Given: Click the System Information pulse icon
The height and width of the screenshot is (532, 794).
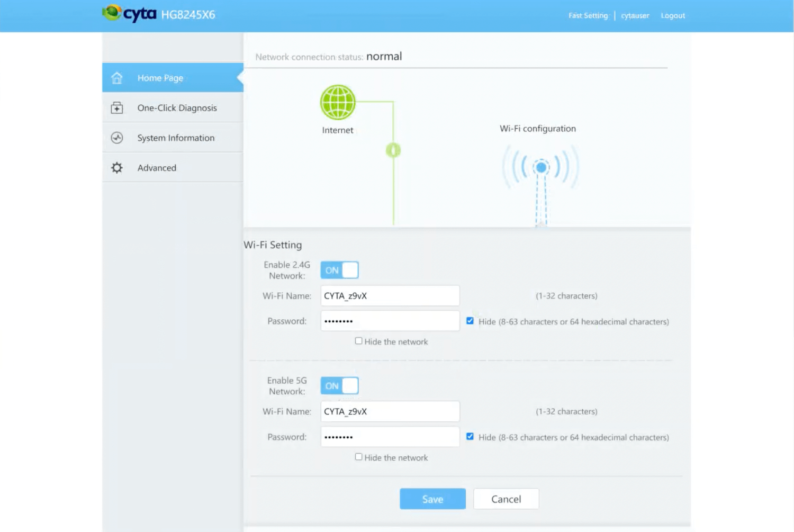Looking at the screenshot, I should pyautogui.click(x=117, y=138).
